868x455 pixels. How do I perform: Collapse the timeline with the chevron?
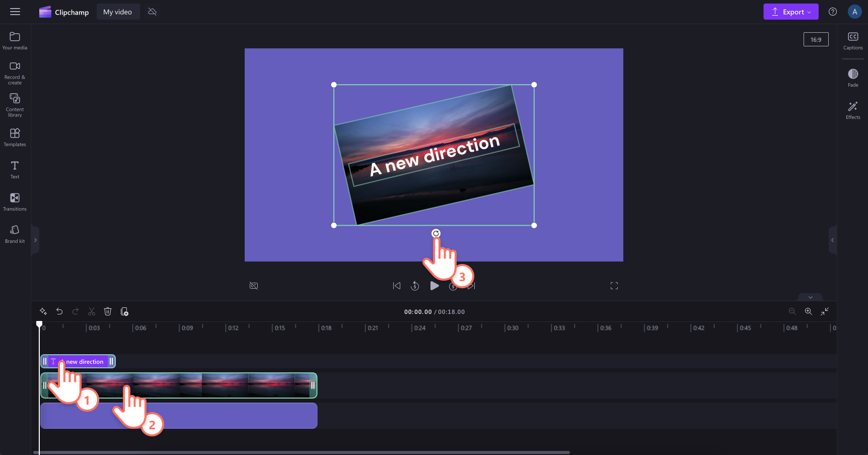811,297
